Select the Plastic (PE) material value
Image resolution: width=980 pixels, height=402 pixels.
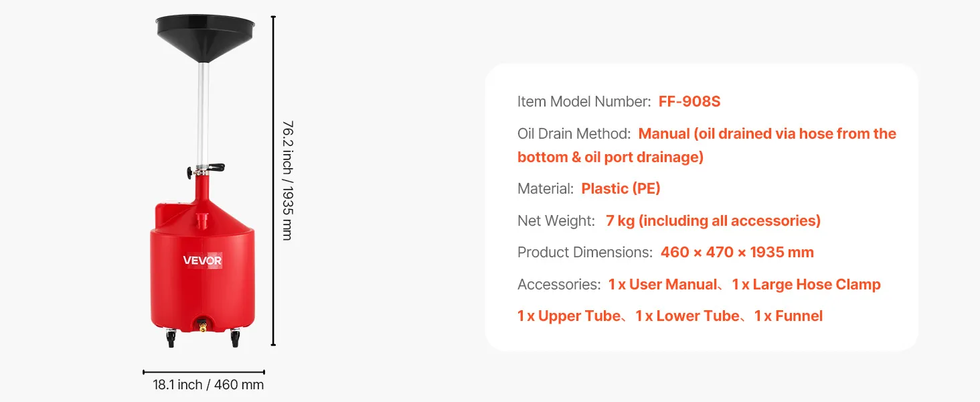click(621, 189)
